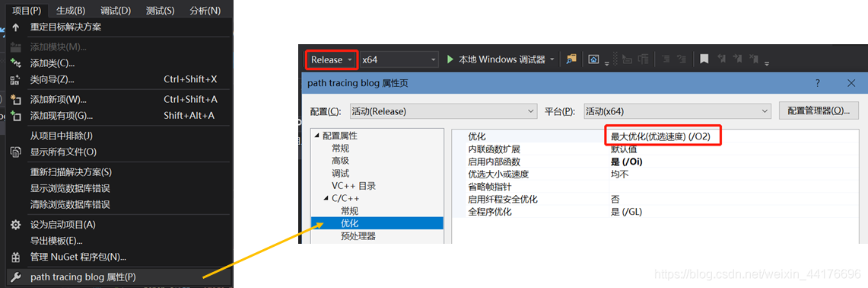868x288 pixels.
Task: Open the 调试(D) menu in the menu bar
Action: [116, 10]
